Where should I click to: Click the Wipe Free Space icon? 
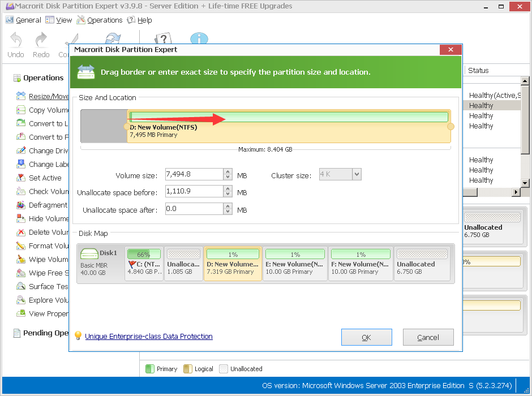(21, 273)
